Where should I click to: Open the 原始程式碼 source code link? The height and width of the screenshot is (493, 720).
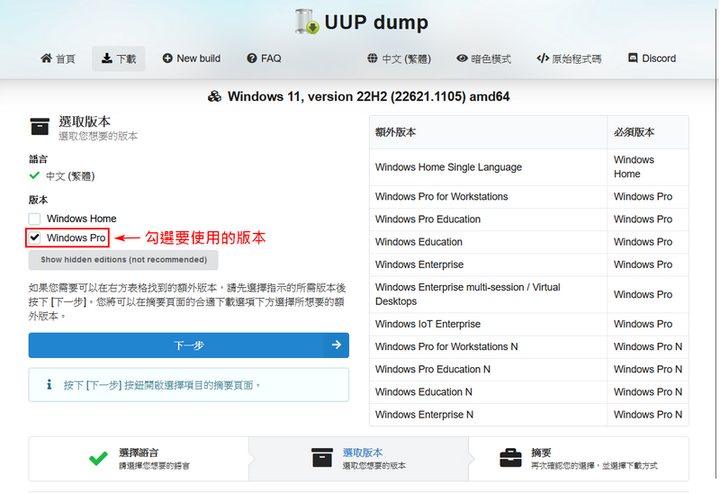[x=569, y=59]
